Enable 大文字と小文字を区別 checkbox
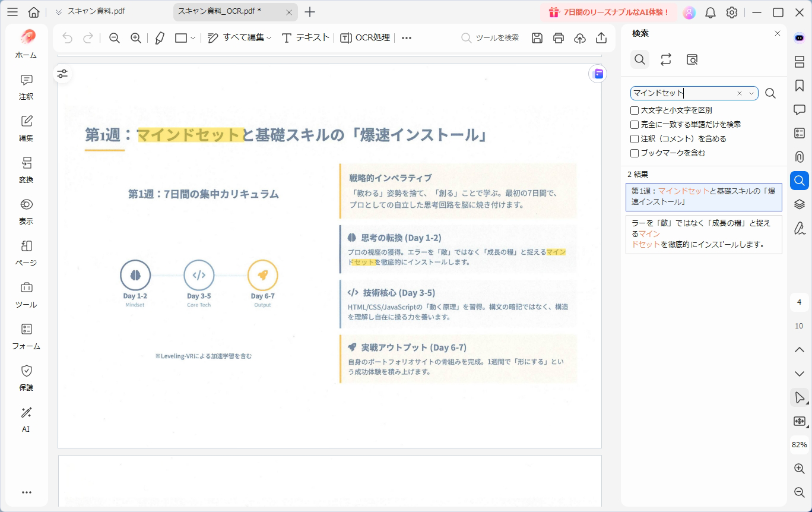 point(635,110)
